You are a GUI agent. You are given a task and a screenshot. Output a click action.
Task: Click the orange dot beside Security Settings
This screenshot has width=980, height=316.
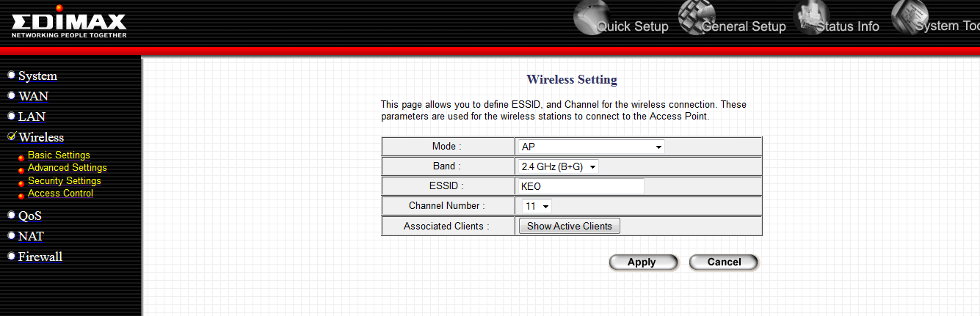pos(21,183)
